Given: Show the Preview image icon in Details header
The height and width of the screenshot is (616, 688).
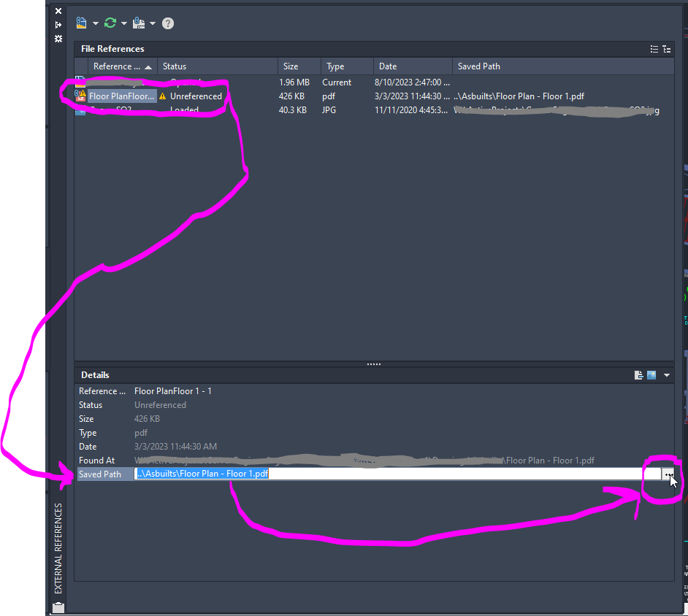Looking at the screenshot, I should pyautogui.click(x=651, y=374).
